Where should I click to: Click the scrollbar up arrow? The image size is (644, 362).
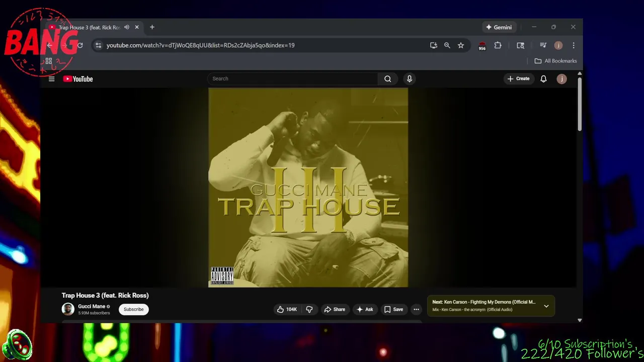tap(580, 74)
